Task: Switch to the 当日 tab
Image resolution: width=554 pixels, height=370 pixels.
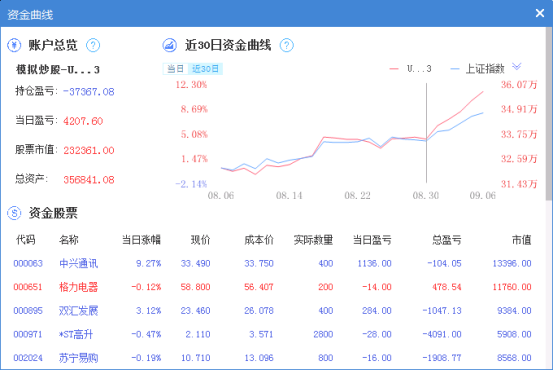Action: [175, 69]
